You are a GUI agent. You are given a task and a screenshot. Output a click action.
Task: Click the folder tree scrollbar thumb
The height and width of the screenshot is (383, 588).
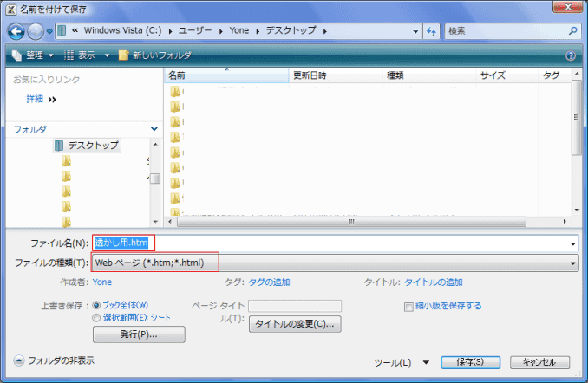click(155, 179)
